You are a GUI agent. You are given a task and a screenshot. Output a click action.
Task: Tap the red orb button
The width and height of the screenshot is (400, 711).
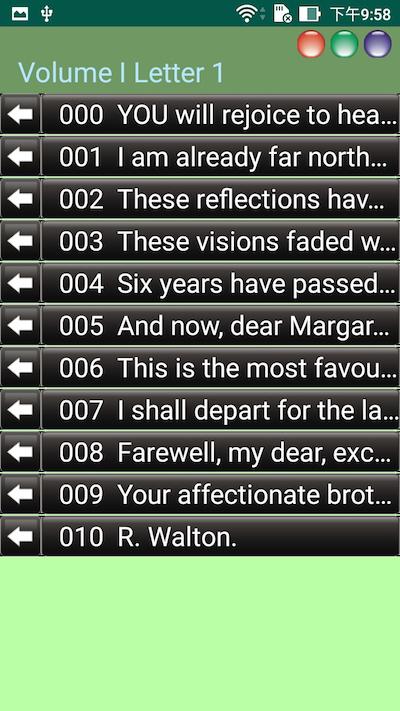point(311,44)
